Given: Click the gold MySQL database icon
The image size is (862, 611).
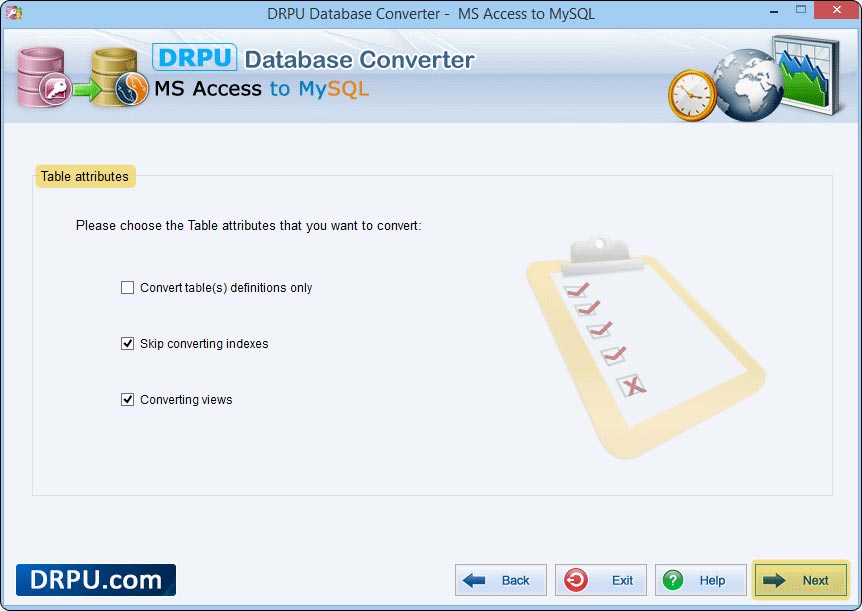Looking at the screenshot, I should coord(120,78).
